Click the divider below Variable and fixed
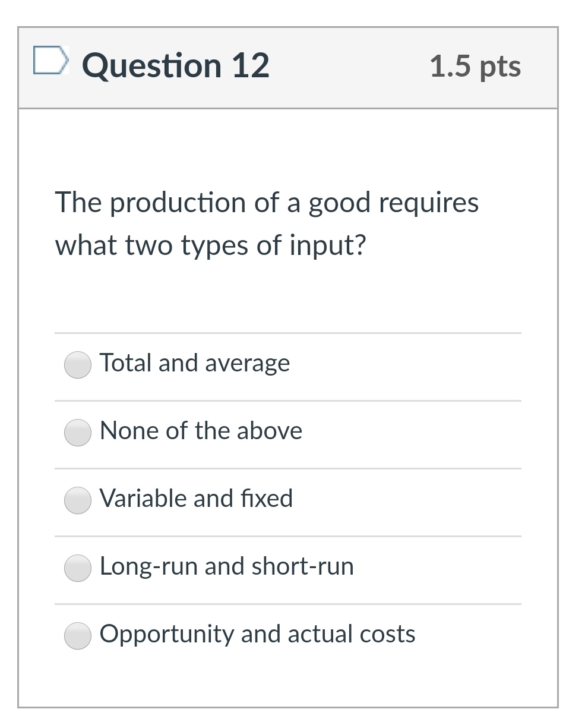 click(287, 535)
